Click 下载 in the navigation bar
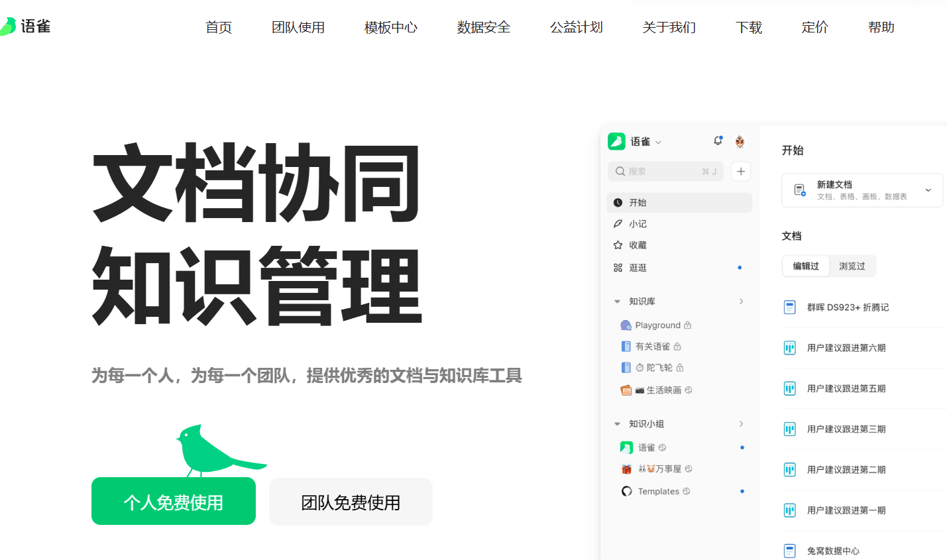This screenshot has height=560, width=947. (749, 27)
